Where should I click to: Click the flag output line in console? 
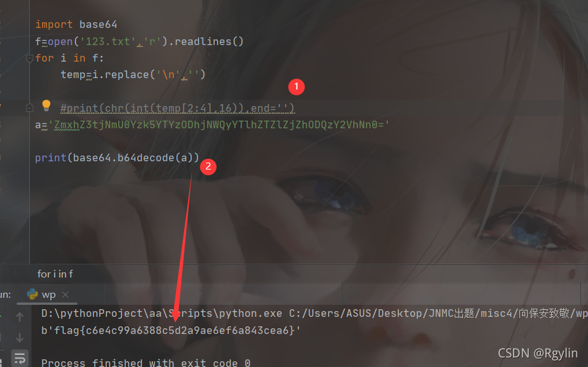click(x=171, y=330)
